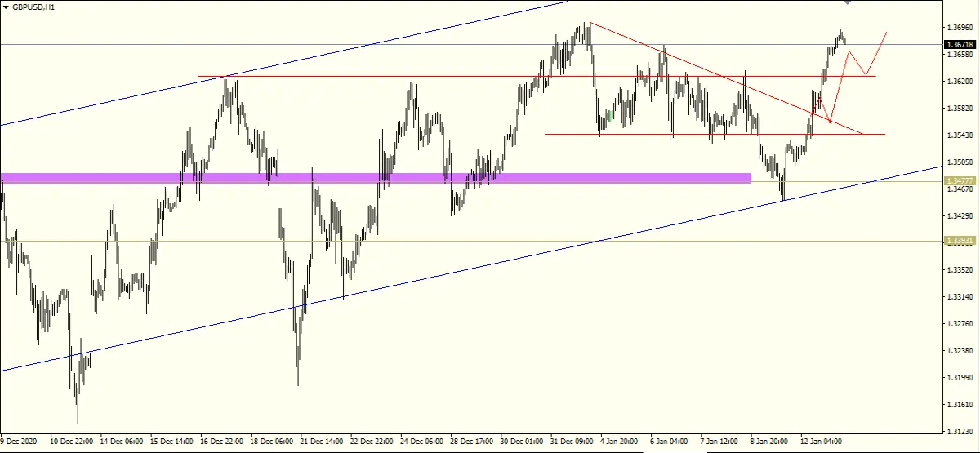This screenshot has height=453, width=980.
Task: Click the 16 Dec 22:00 time label
Action: (222, 442)
